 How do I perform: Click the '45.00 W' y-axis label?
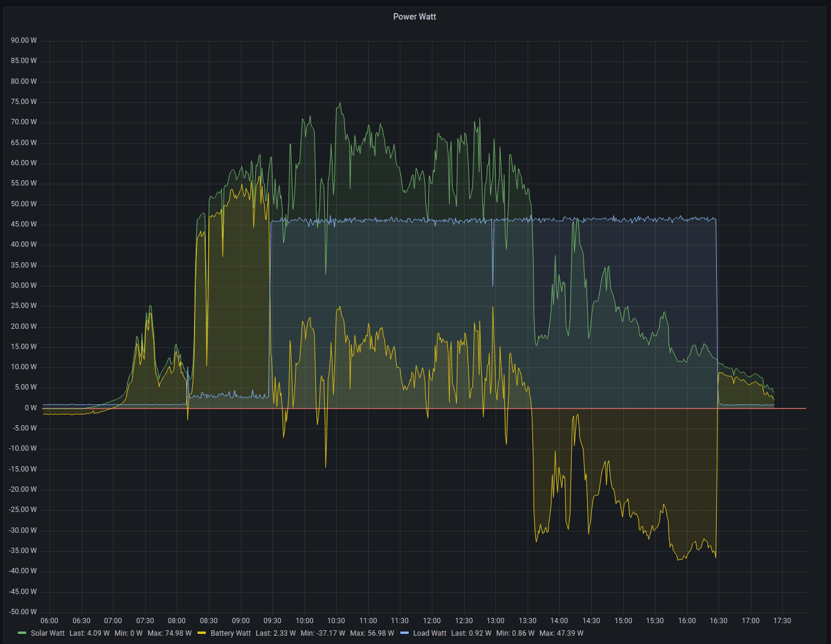(24, 224)
